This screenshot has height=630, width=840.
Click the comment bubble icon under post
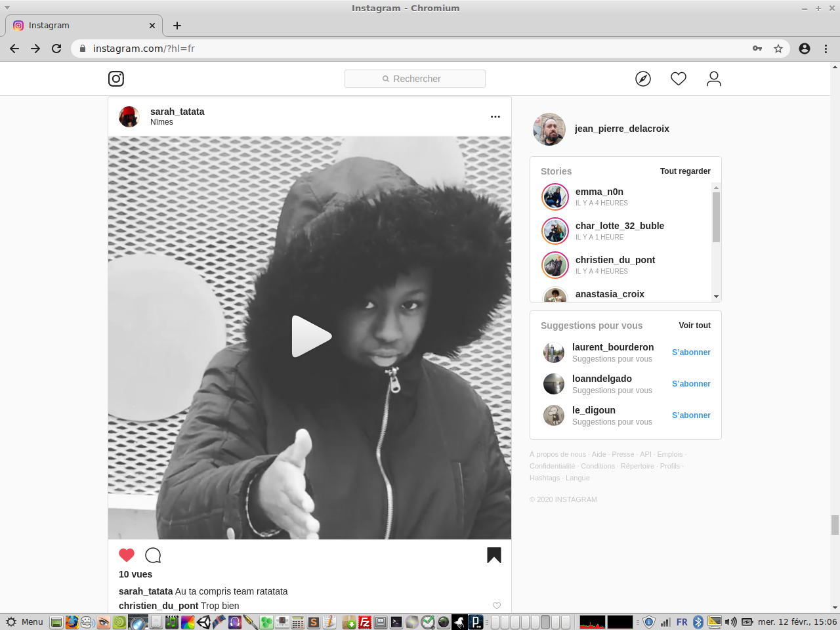tap(153, 555)
